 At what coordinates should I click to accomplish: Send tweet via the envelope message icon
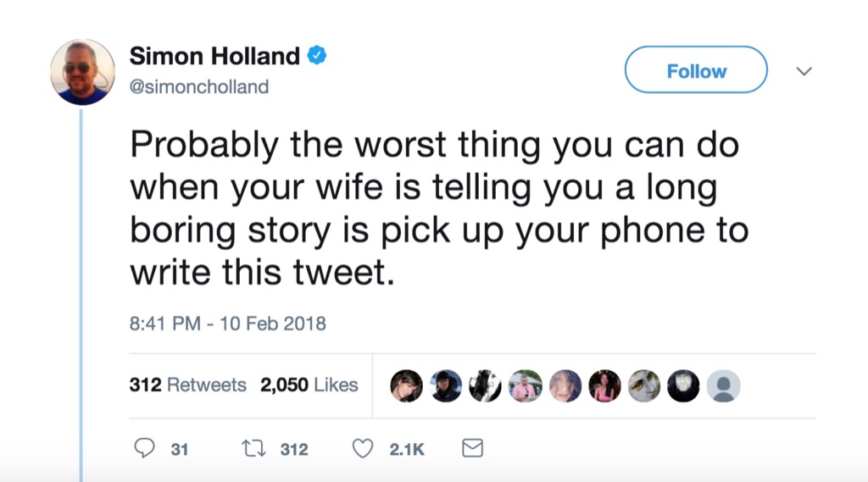pos(472,449)
